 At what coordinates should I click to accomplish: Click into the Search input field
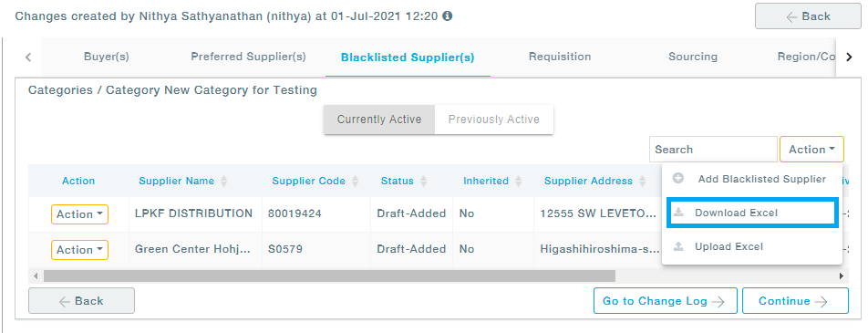[x=713, y=149]
